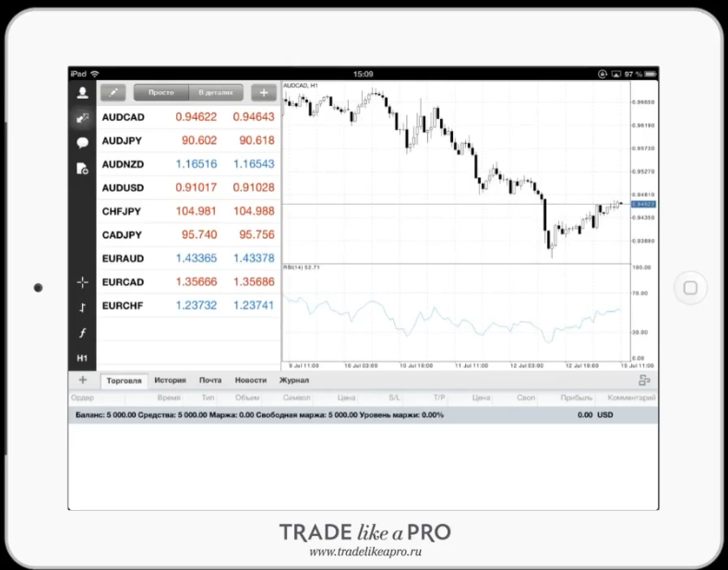
Task: Open the Новости tab
Action: click(251, 380)
